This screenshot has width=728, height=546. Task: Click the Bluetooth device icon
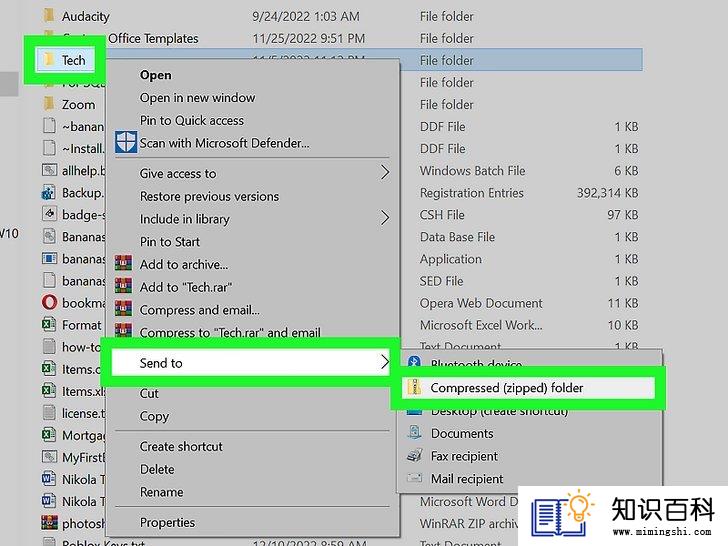pyautogui.click(x=414, y=361)
